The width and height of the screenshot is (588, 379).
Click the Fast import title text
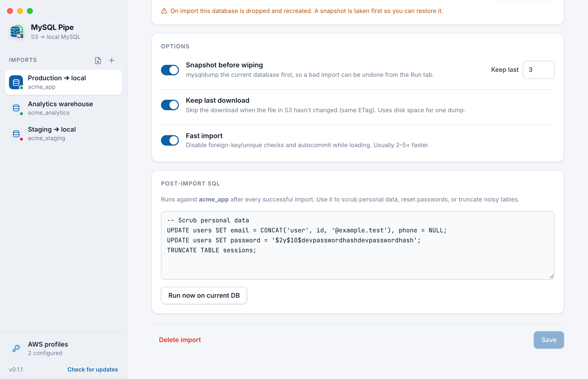pyautogui.click(x=204, y=136)
